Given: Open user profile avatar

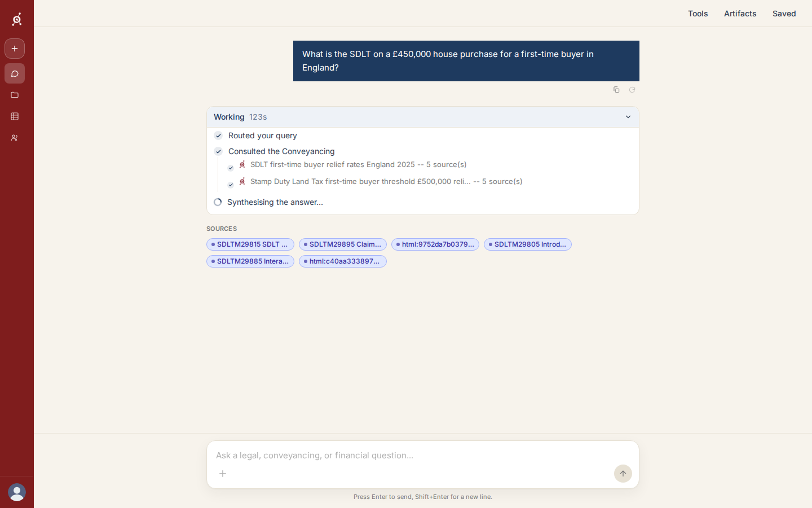Looking at the screenshot, I should (x=17, y=492).
